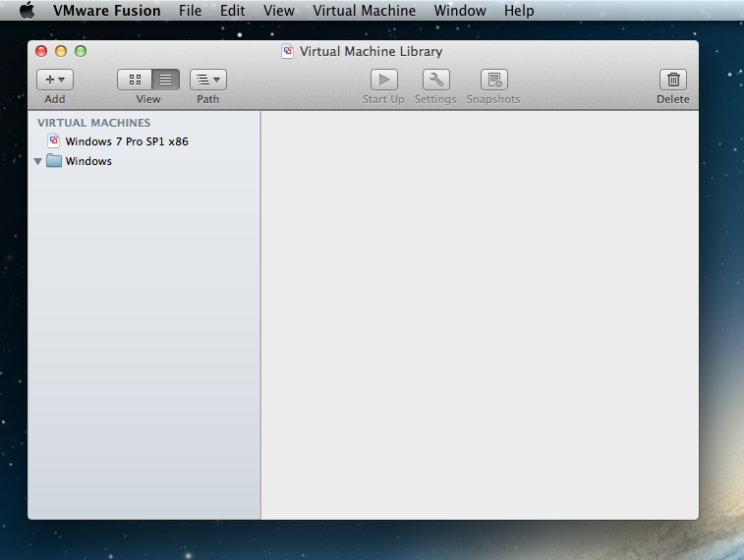744x560 pixels.
Task: Click the Windows 7 Pro VM file icon
Action: pyautogui.click(x=54, y=141)
